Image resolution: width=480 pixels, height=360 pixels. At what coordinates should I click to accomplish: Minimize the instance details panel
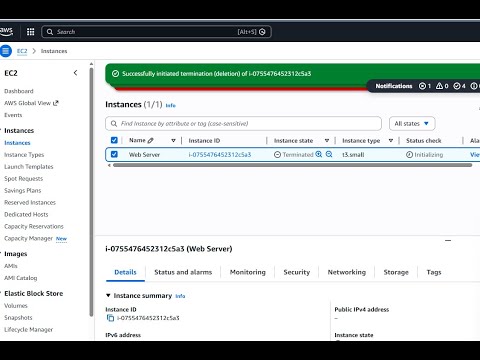tap(448, 240)
